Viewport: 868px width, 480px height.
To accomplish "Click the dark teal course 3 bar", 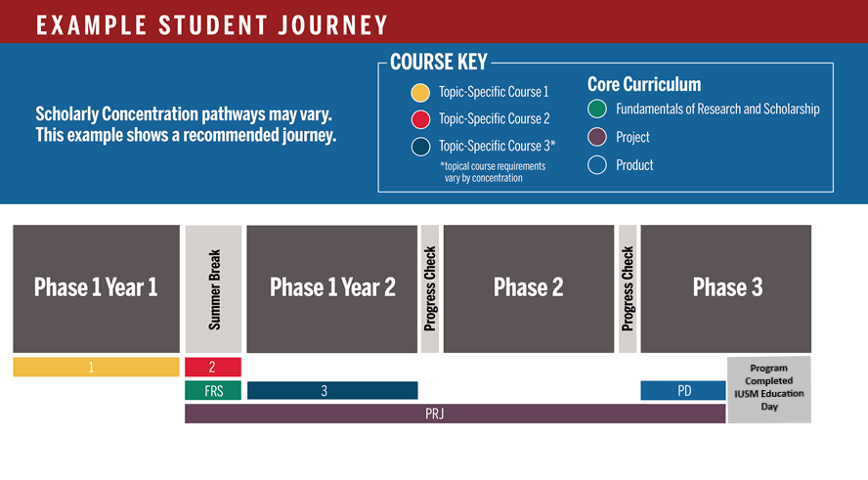I will pyautogui.click(x=332, y=391).
